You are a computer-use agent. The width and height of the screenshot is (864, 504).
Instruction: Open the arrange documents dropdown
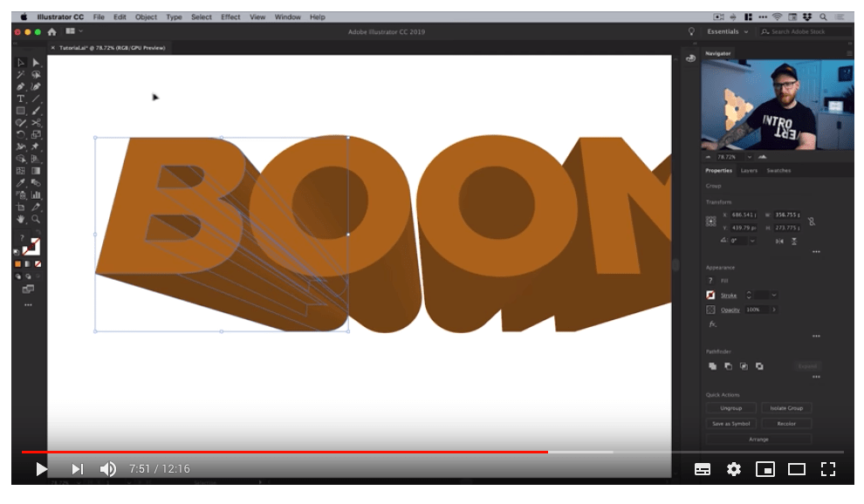click(74, 31)
